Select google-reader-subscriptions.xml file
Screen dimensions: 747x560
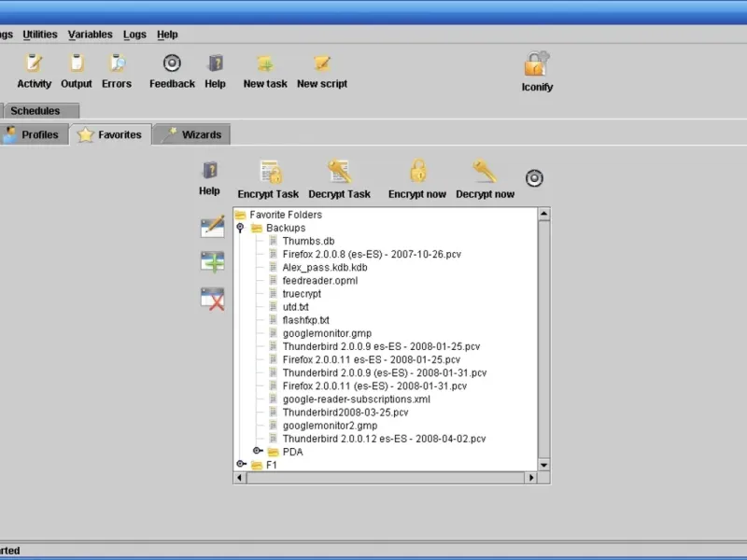pyautogui.click(x=357, y=399)
